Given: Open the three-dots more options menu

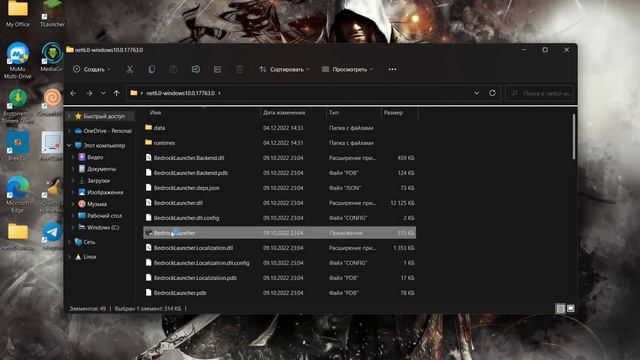Looking at the screenshot, I should (392, 69).
